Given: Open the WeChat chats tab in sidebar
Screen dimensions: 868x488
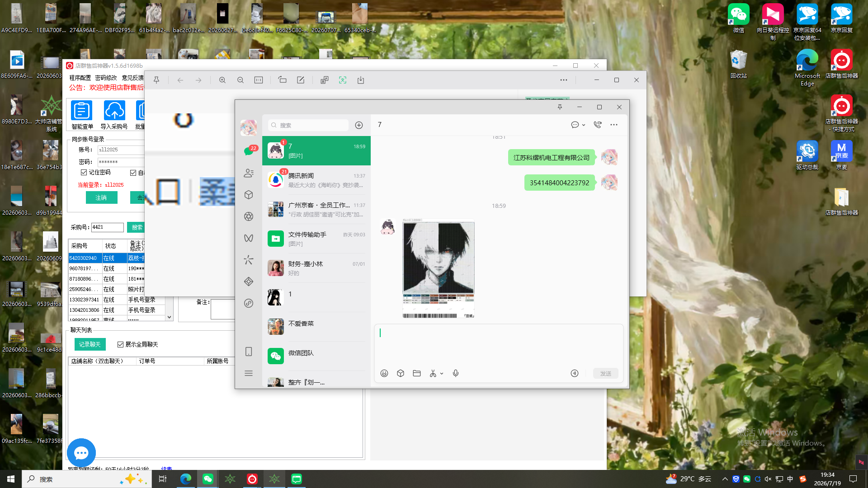Looking at the screenshot, I should 249,151.
